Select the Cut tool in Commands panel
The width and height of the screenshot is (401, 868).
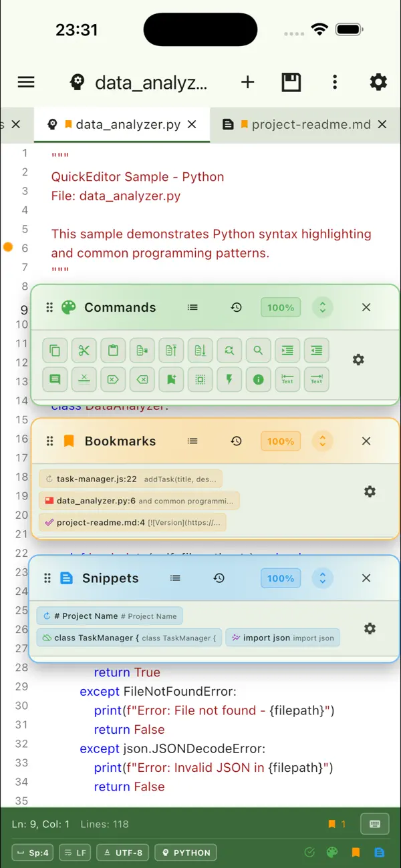tap(84, 350)
